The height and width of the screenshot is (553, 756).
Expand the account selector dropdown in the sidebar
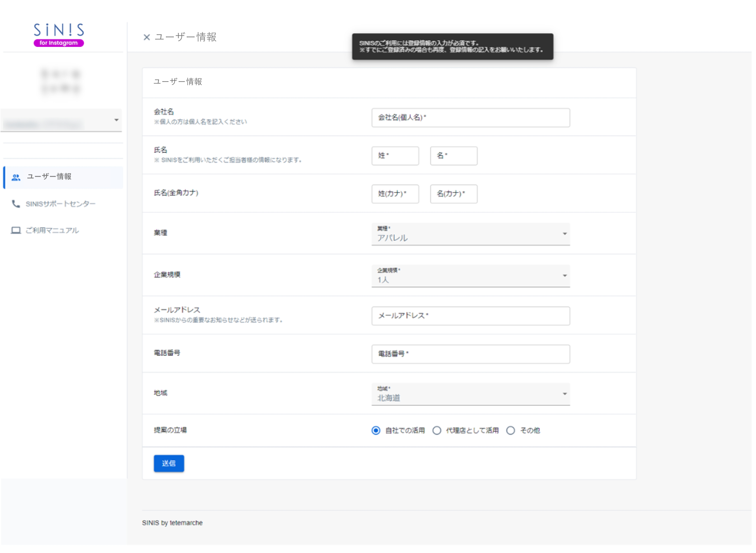116,120
